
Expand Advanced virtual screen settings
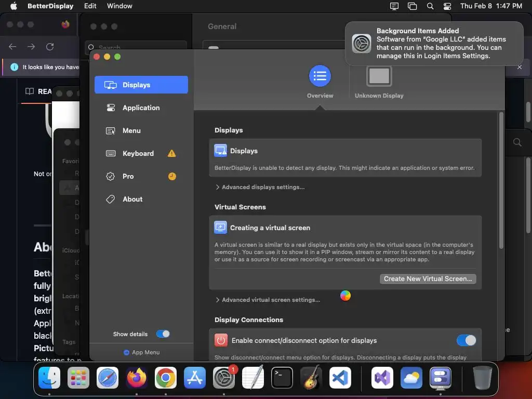pos(268,300)
